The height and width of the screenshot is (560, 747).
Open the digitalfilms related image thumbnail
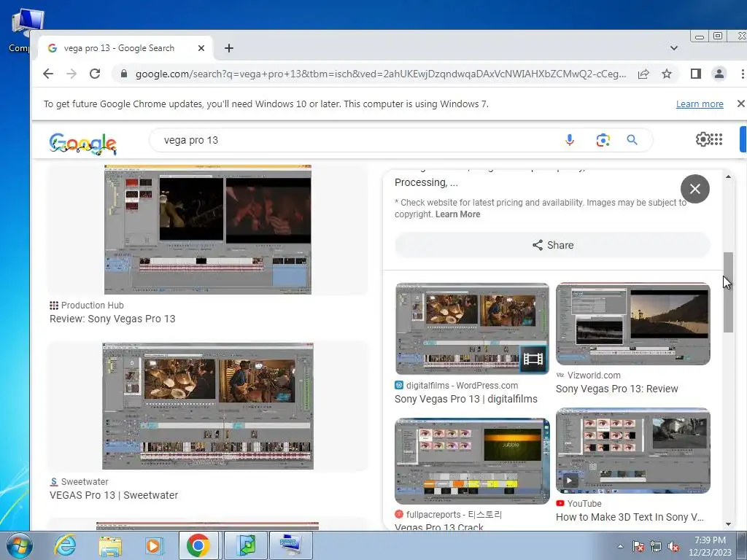click(472, 329)
